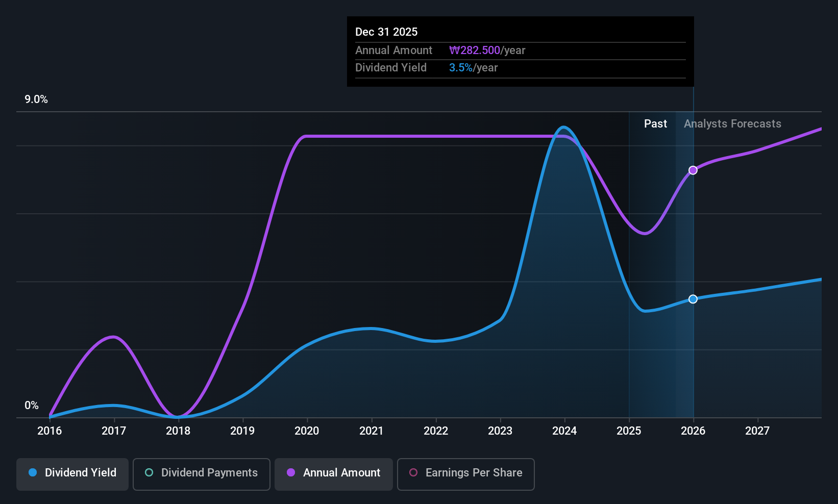
Task: Click the 2024 x-axis label
Action: pos(564,431)
